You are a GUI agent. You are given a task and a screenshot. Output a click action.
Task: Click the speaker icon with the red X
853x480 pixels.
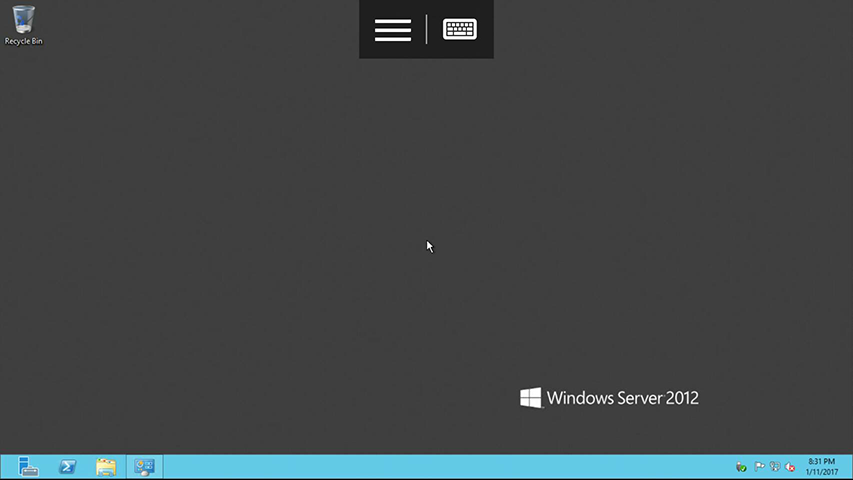[790, 466]
